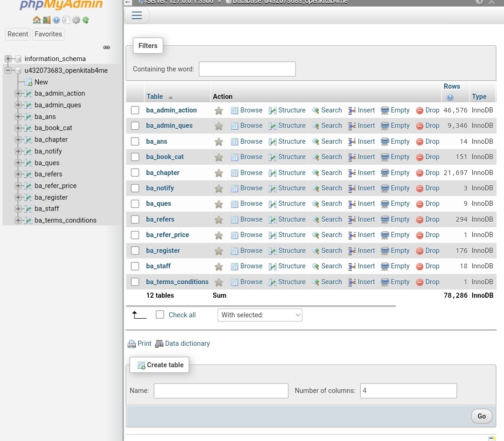Viewport: 504px width, 441px height.
Task: Click the Home icon under phpMyAdmin logo
Action: click(x=36, y=20)
